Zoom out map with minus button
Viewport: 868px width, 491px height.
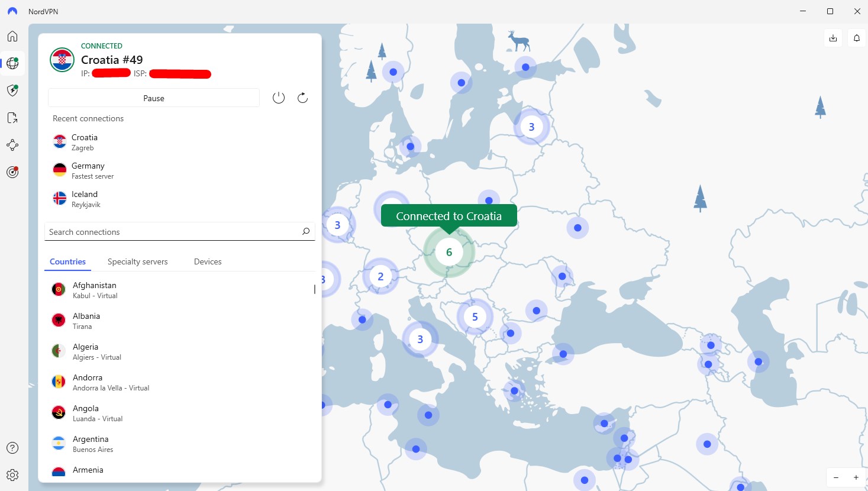(836, 477)
